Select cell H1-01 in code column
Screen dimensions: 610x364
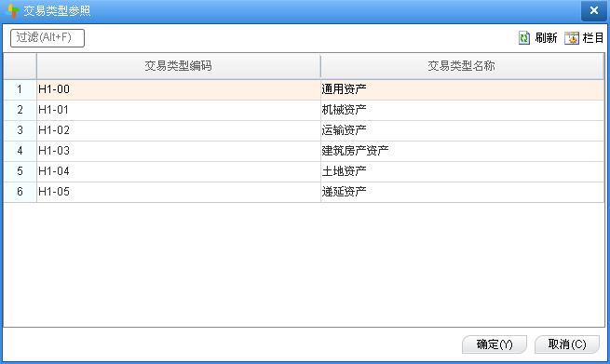(179, 110)
